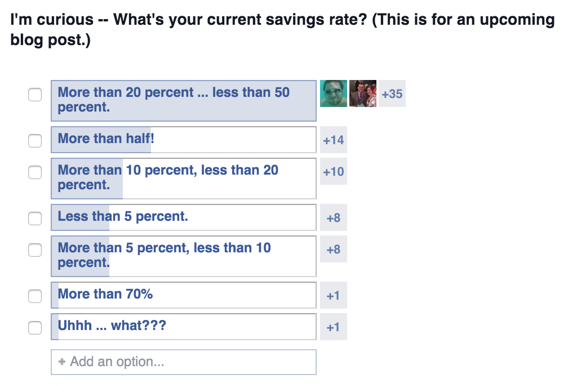The height and width of the screenshot is (392, 568).
Task: Check the 'Uhhh ... what???' option
Action: pyautogui.click(x=35, y=327)
